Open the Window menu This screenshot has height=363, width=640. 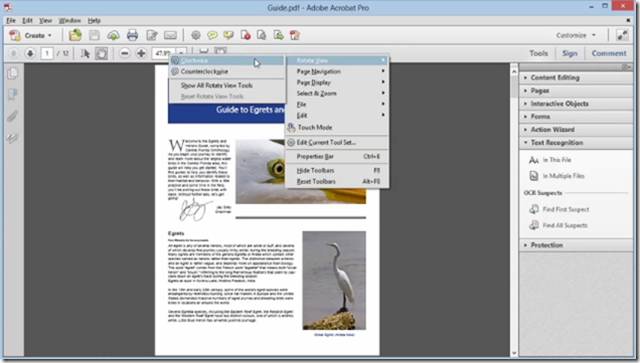pyautogui.click(x=69, y=20)
